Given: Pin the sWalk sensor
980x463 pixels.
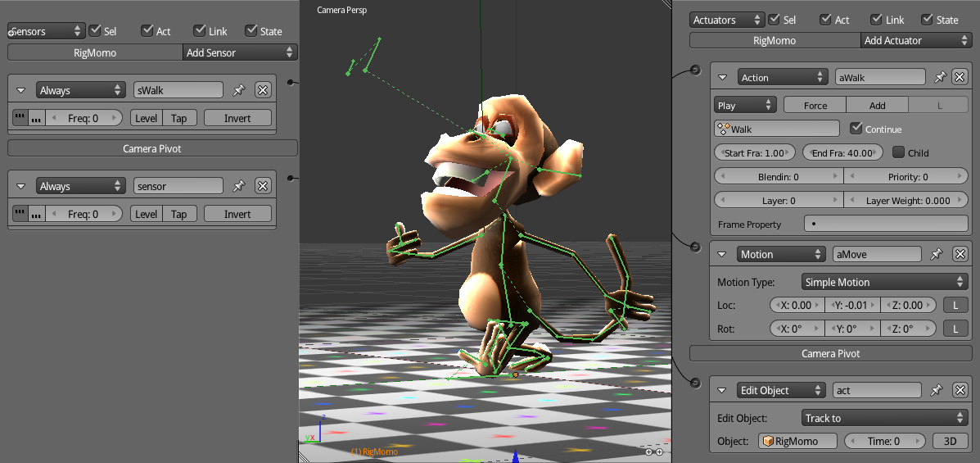Looking at the screenshot, I should (239, 90).
